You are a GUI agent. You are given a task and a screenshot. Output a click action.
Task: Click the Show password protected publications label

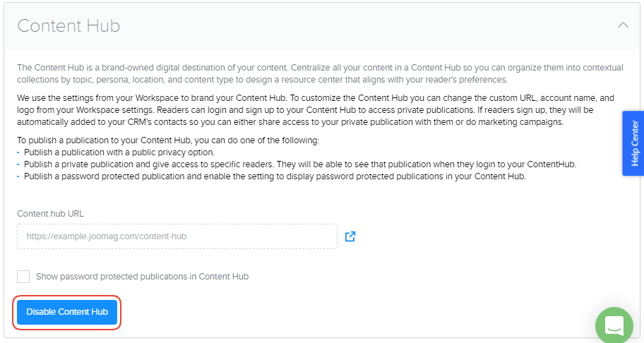142,277
